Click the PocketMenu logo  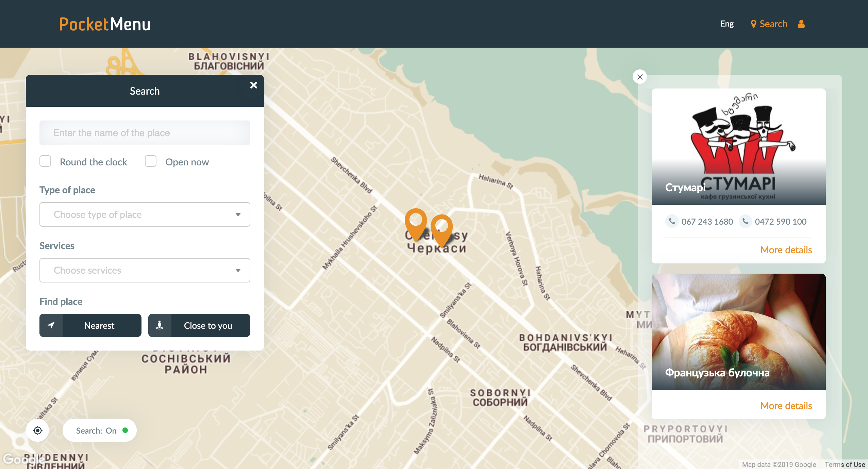click(105, 24)
